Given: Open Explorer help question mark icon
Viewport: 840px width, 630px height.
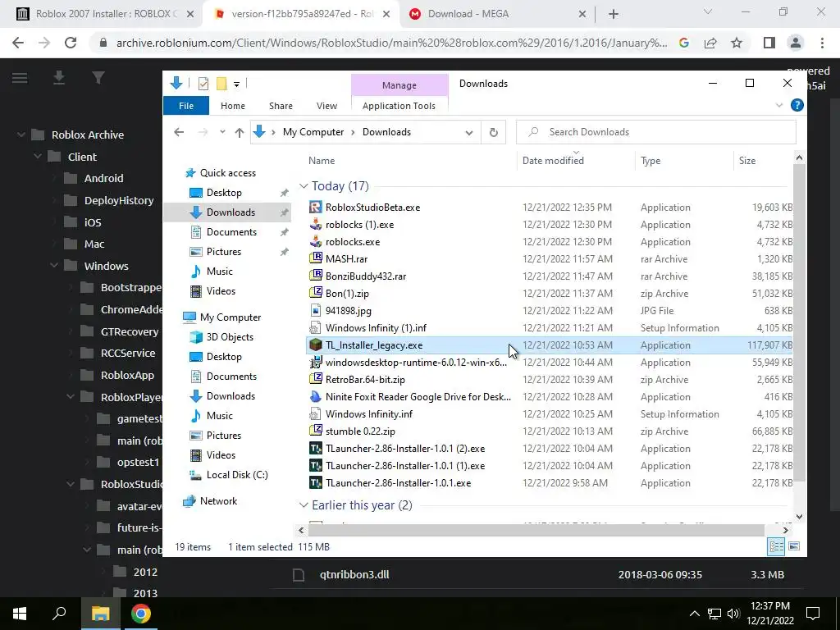Looking at the screenshot, I should point(797,106).
